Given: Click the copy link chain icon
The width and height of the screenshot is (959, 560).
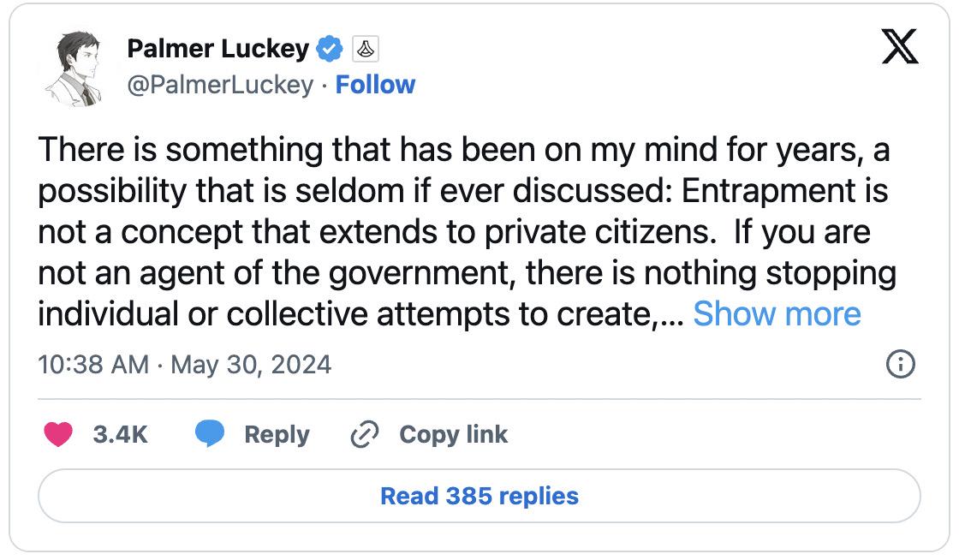Looking at the screenshot, I should pos(365,435).
